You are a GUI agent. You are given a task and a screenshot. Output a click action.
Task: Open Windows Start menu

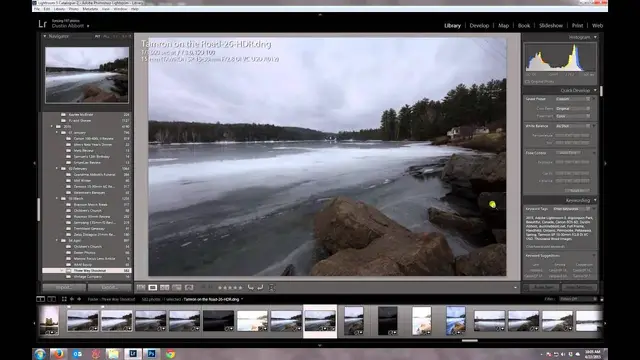pyautogui.click(x=40, y=354)
